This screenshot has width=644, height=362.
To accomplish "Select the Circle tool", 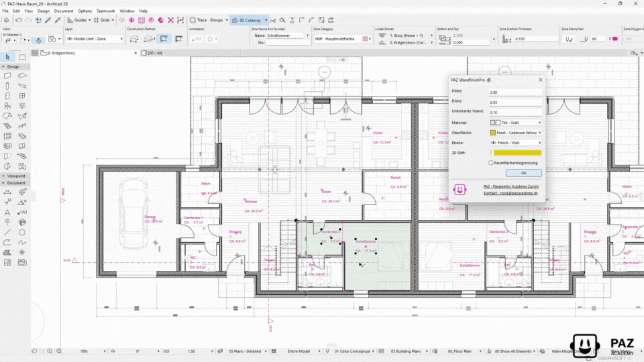I will [22, 233].
